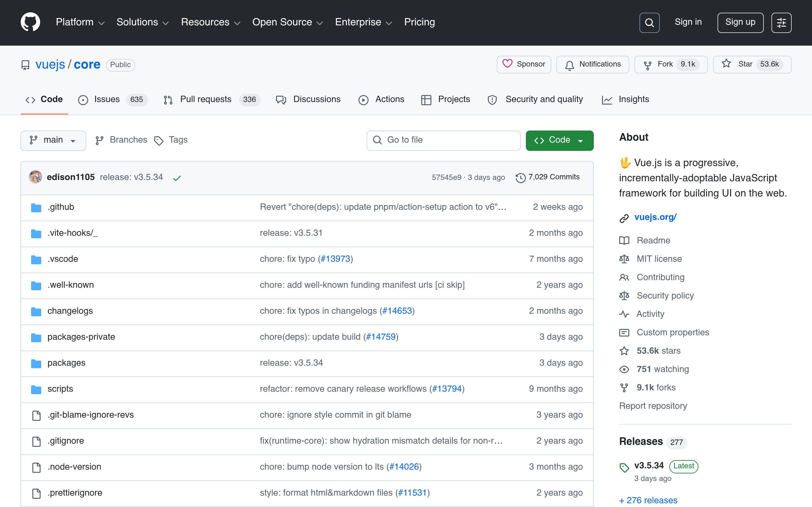Switch to the Pull requests tab

point(212,99)
